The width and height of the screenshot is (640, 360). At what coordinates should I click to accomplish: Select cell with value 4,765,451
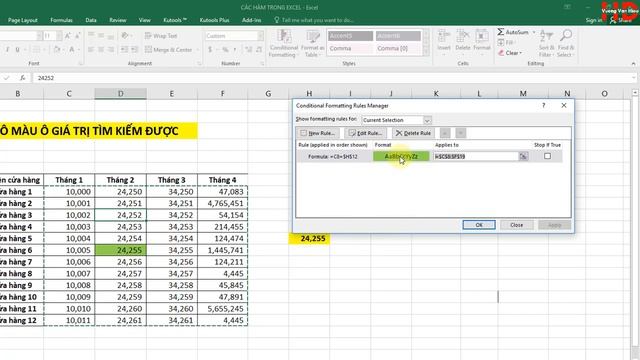222,203
